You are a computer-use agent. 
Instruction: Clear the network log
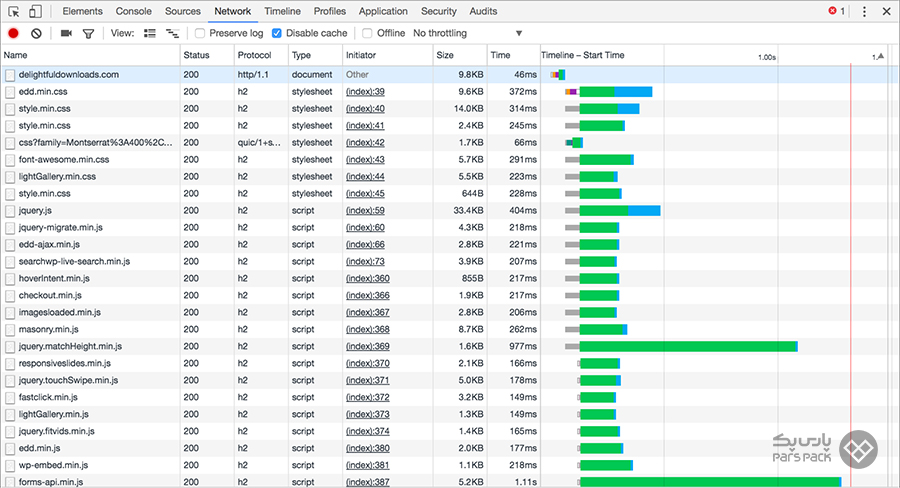click(36, 33)
